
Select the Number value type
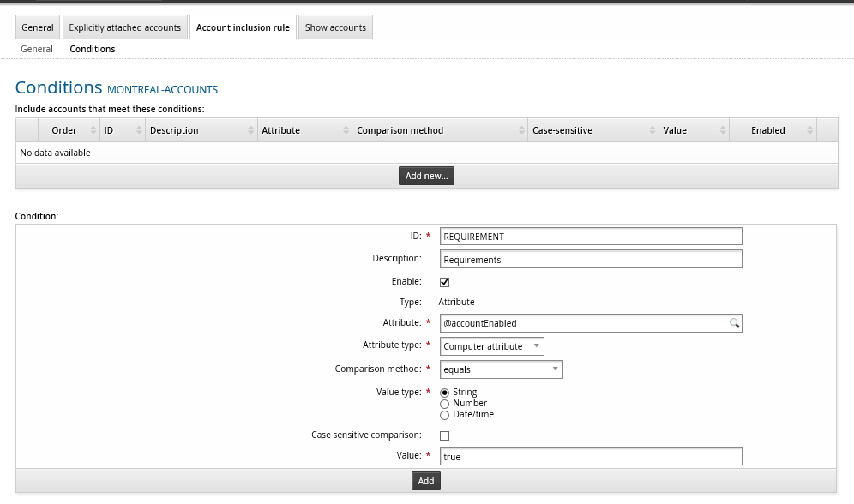[444, 404]
